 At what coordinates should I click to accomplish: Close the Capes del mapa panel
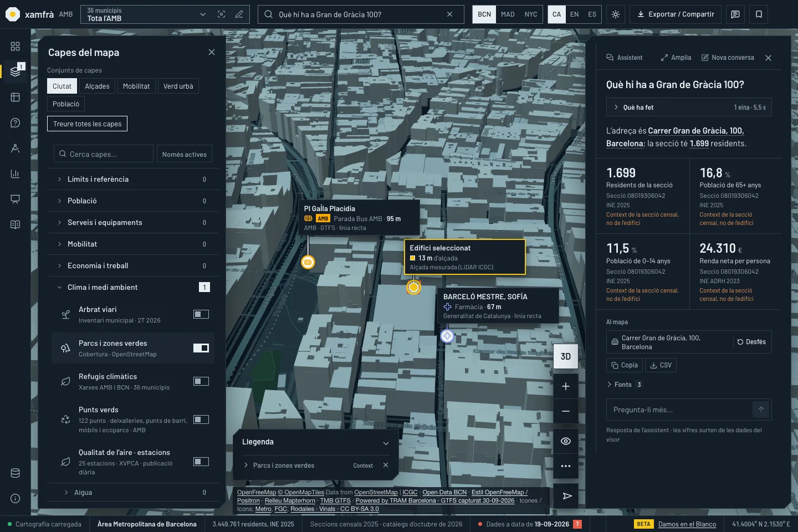coord(211,52)
